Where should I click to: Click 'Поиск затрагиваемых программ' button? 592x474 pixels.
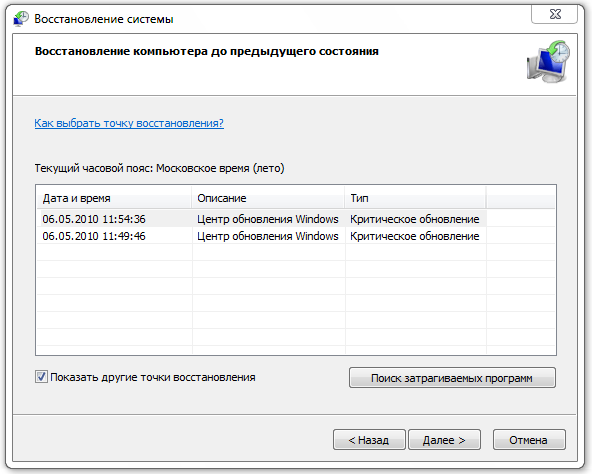(x=452, y=378)
